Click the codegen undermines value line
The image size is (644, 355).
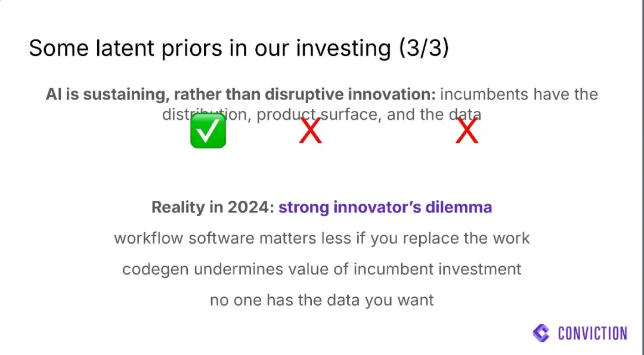pyautogui.click(x=321, y=269)
